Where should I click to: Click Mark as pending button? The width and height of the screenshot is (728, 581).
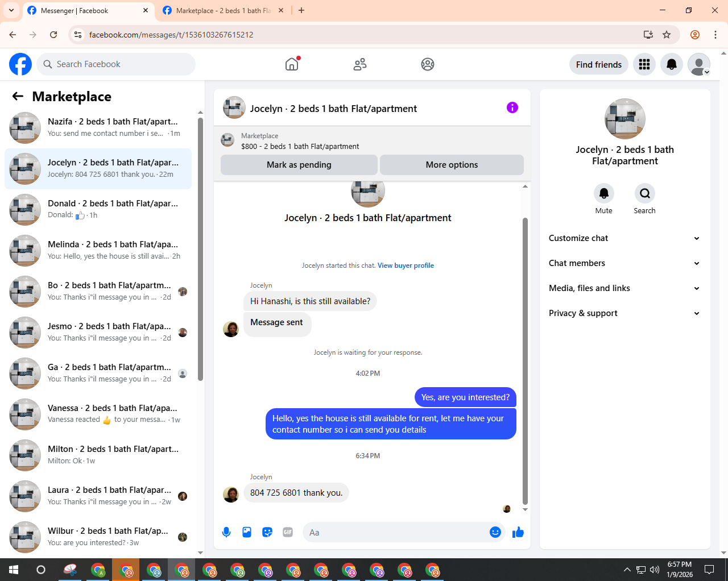click(299, 165)
